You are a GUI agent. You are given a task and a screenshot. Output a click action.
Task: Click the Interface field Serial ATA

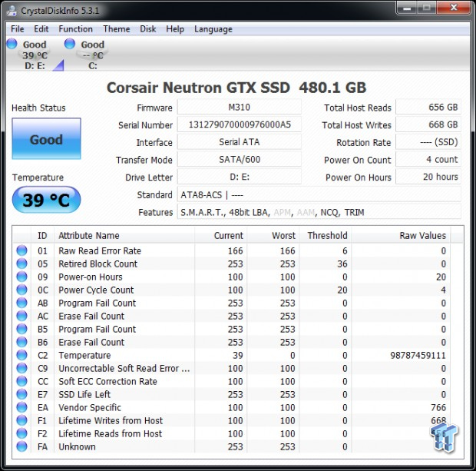coord(240,142)
